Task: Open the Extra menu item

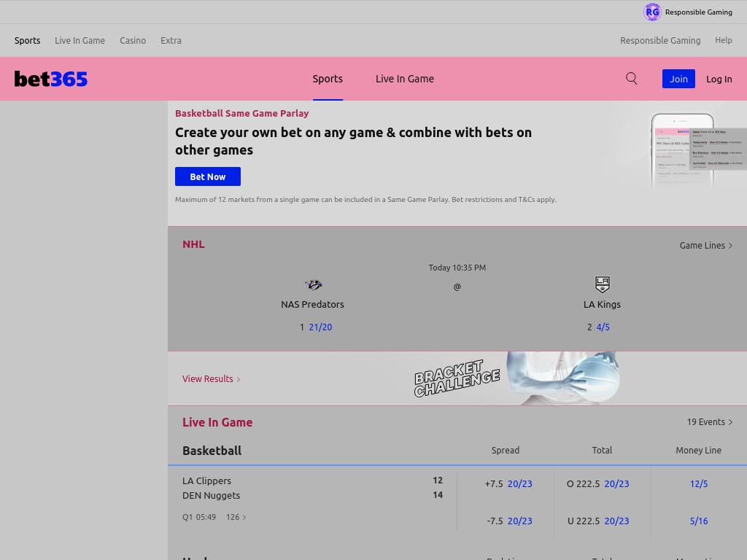Action: (171, 41)
